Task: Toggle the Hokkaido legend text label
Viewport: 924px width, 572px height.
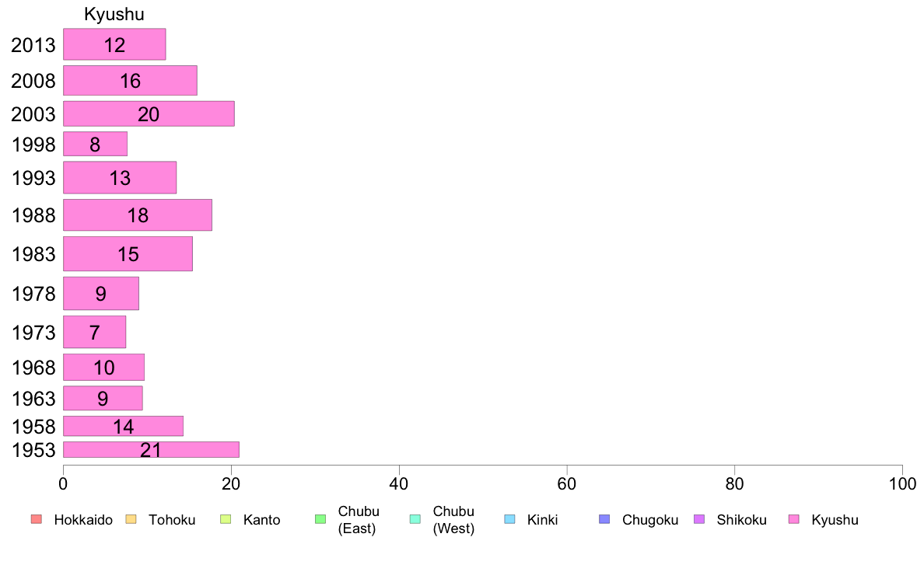Action: click(x=83, y=520)
